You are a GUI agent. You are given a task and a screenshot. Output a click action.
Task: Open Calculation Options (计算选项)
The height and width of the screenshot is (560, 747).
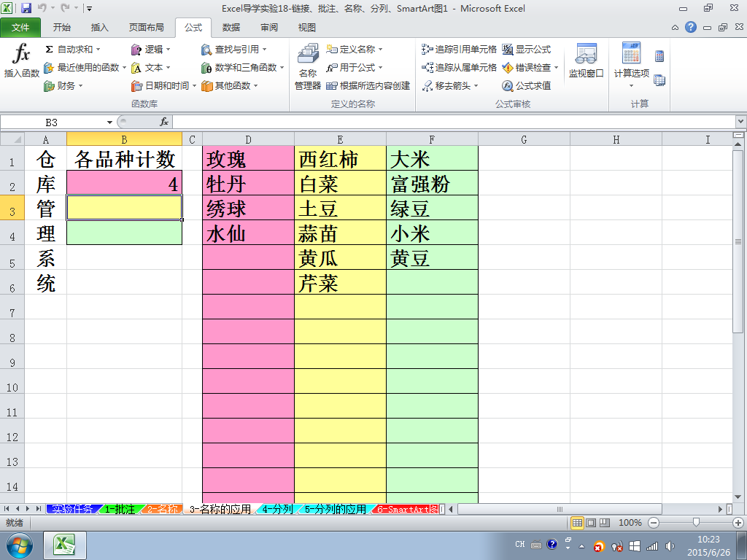631,65
